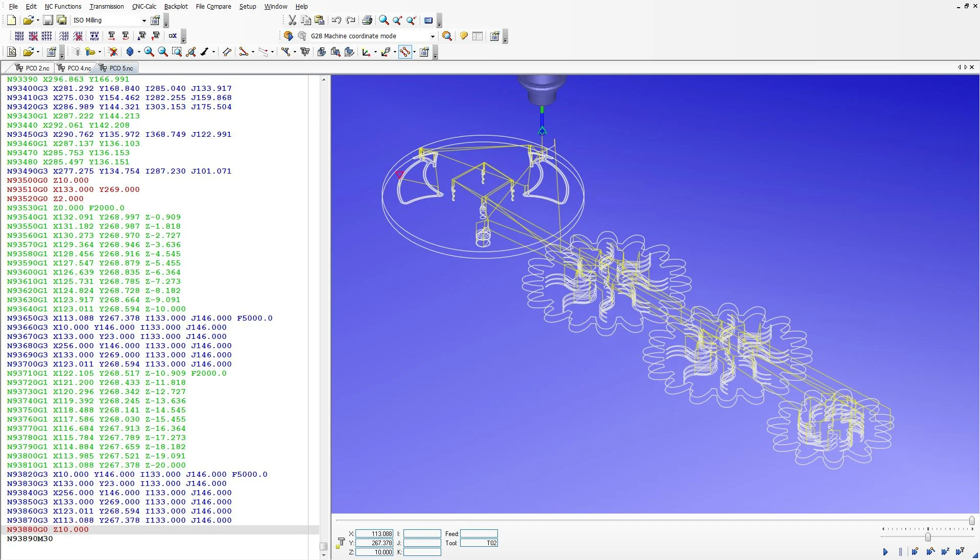Viewport: 980px width, 560px height.
Task: Expand the backplot Open file dropdown arrow
Action: [38, 52]
